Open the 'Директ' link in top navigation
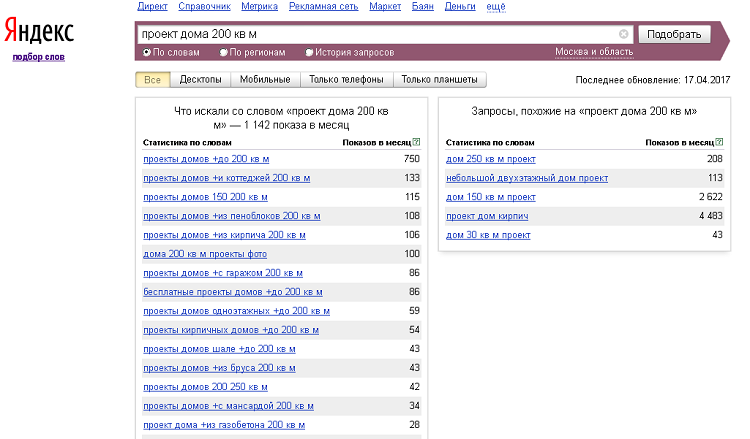This screenshot has width=750, height=439. point(152,7)
